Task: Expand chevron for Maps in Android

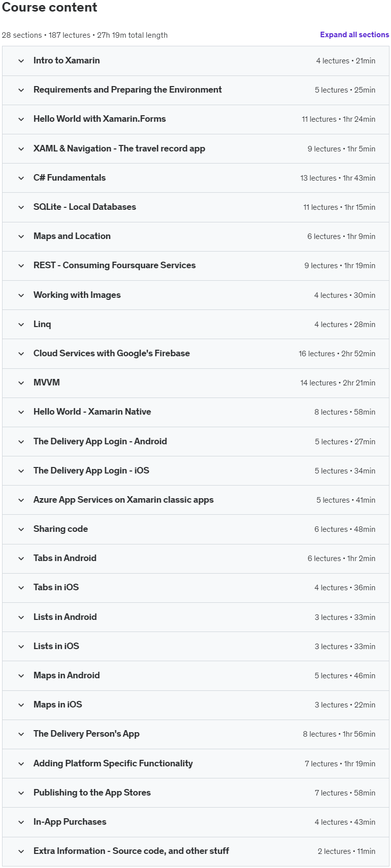Action: click(x=21, y=676)
